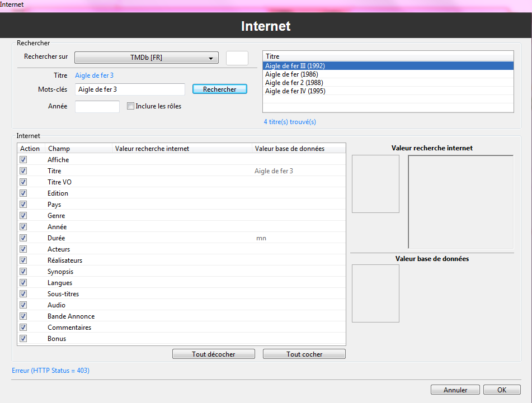This screenshot has width=532, height=403.
Task: Confirm with the OK button
Action: tap(502, 390)
